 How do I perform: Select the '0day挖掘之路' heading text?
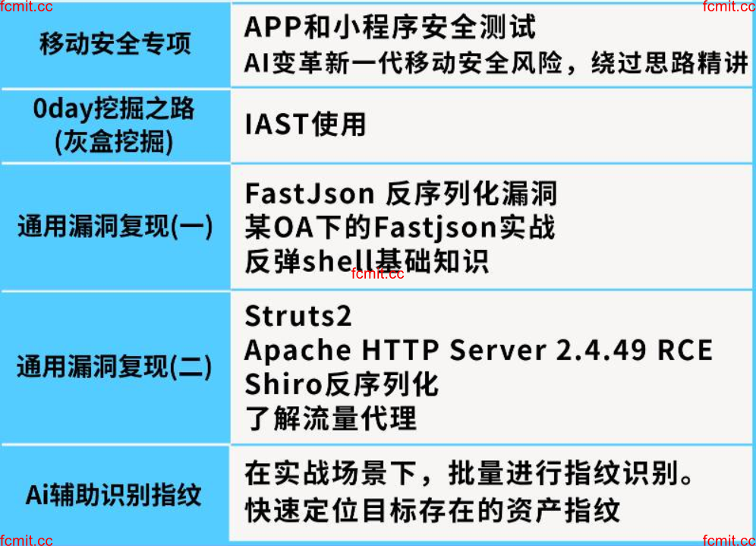[114, 109]
